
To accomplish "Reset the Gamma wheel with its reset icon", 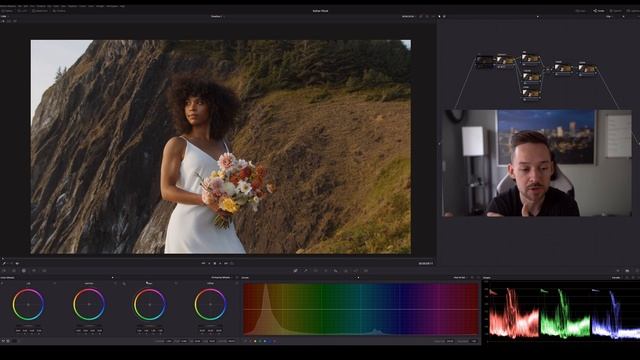I will [115, 283].
